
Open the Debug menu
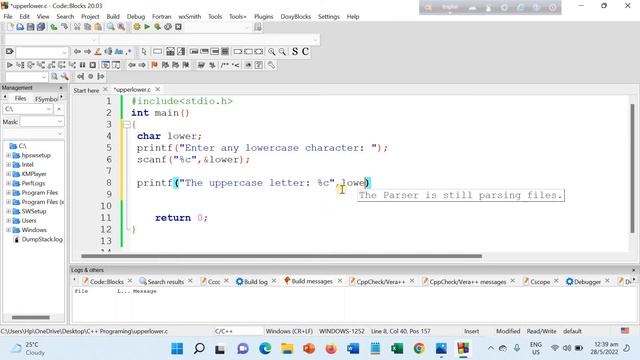point(136,17)
